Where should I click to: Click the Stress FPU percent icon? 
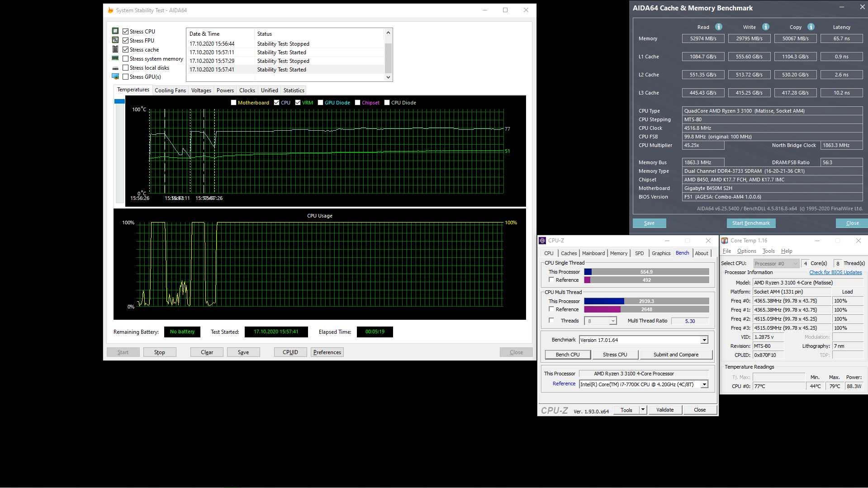coord(115,40)
